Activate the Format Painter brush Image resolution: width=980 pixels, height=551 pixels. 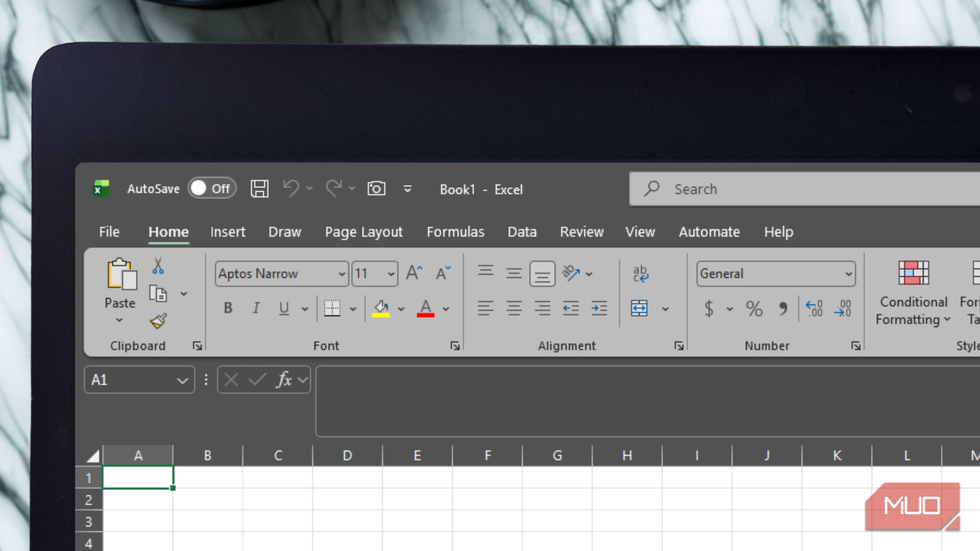158,321
